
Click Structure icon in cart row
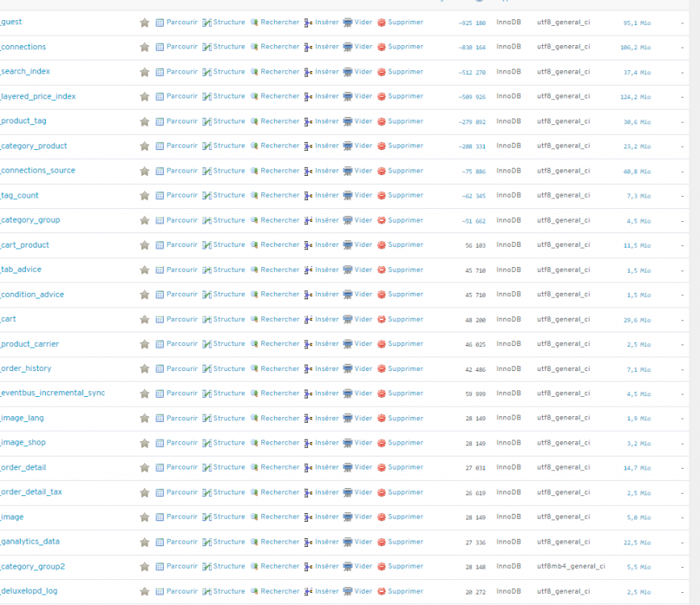pos(206,319)
